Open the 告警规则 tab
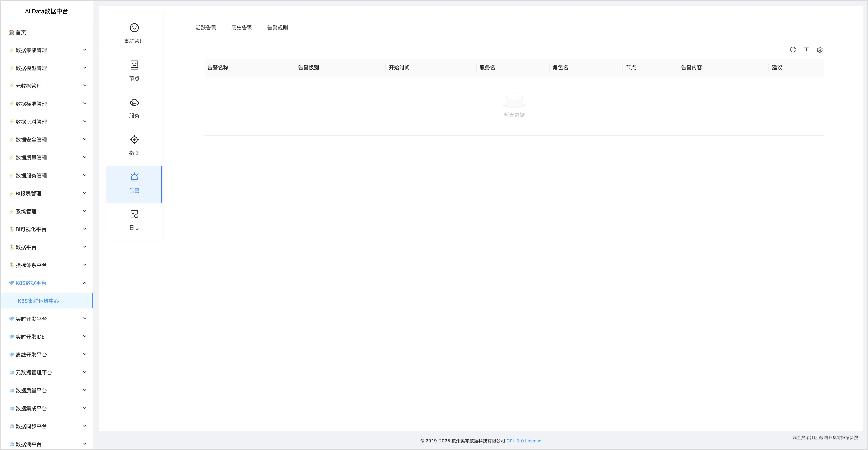 click(x=277, y=28)
